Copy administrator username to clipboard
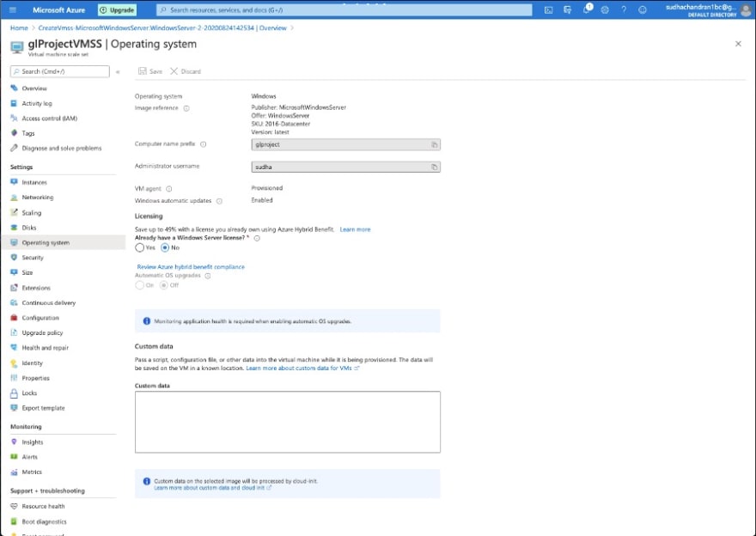The height and width of the screenshot is (536, 756). [434, 167]
